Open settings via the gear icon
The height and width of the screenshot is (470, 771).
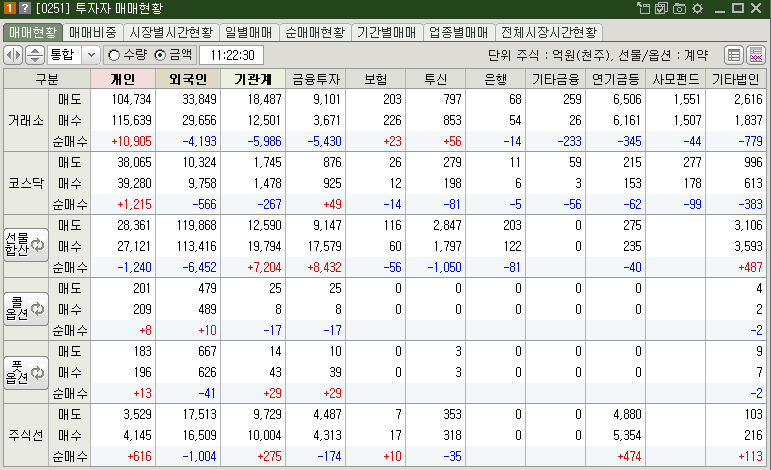point(697,8)
